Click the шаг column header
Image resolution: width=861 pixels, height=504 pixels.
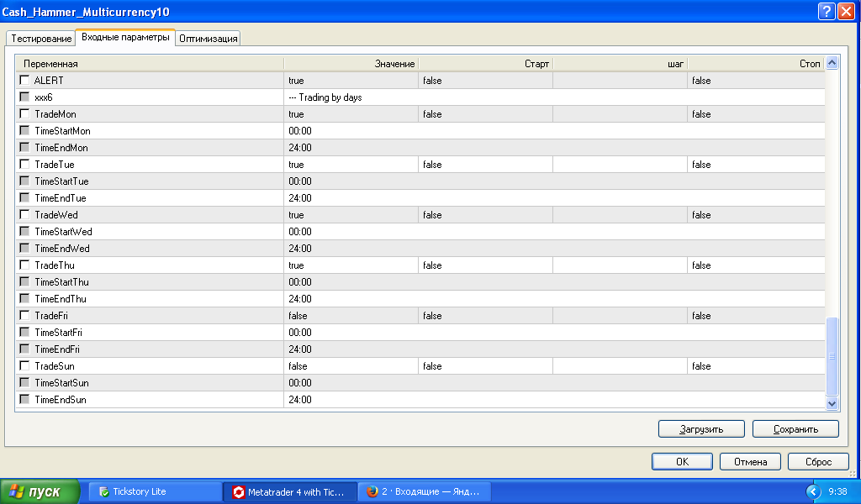click(620, 64)
